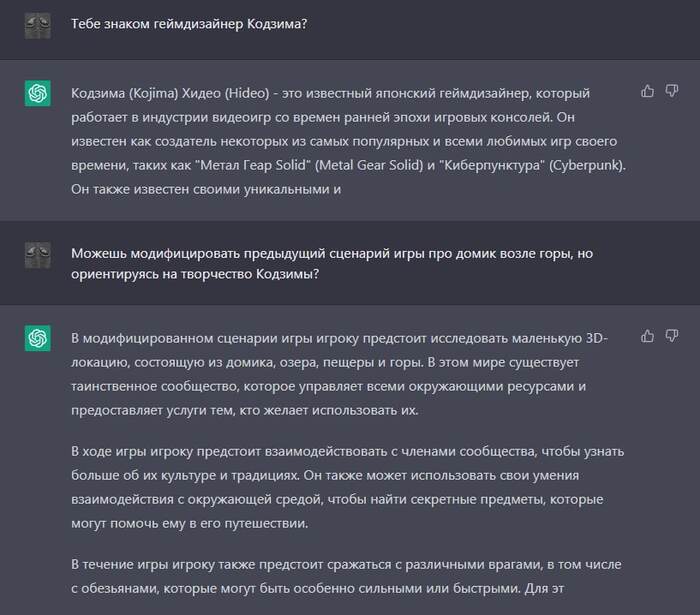
Task: Click thumbs up on the Kojima biography answer
Action: pos(647,92)
